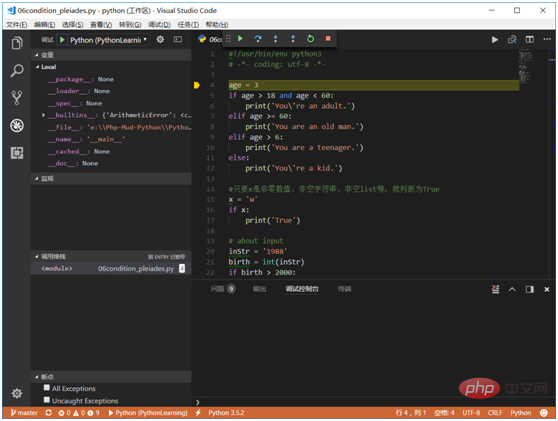Click the debug console input field
The image size is (558, 421).
click(x=375, y=402)
